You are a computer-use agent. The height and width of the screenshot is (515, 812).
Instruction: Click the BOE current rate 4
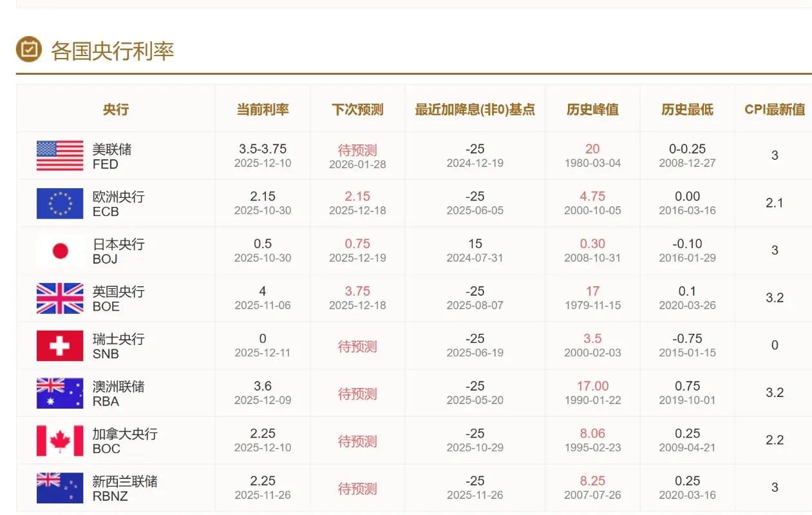click(x=263, y=291)
